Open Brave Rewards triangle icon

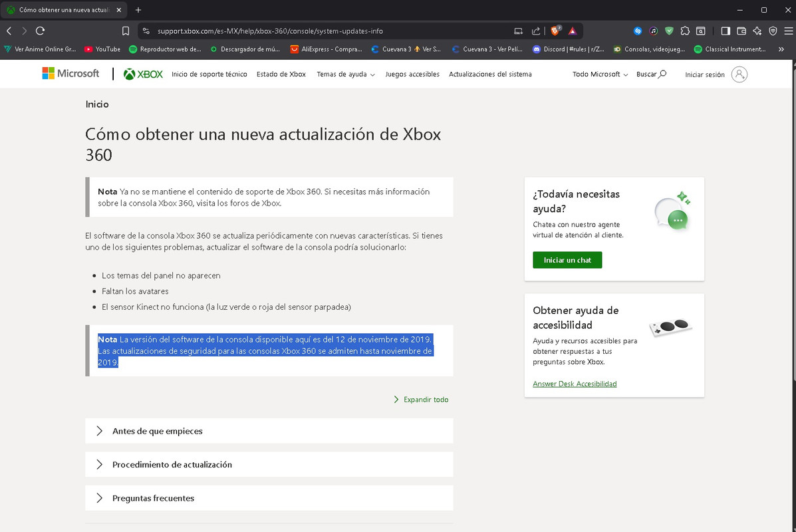[573, 31]
